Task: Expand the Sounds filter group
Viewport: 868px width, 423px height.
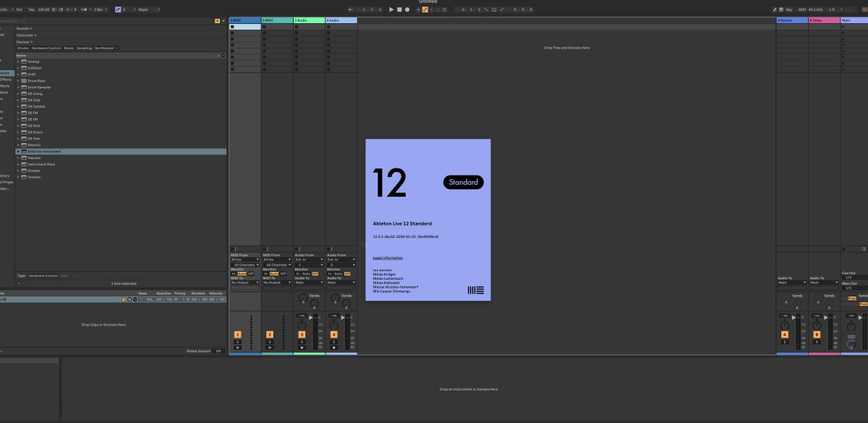Action: pyautogui.click(x=25, y=28)
